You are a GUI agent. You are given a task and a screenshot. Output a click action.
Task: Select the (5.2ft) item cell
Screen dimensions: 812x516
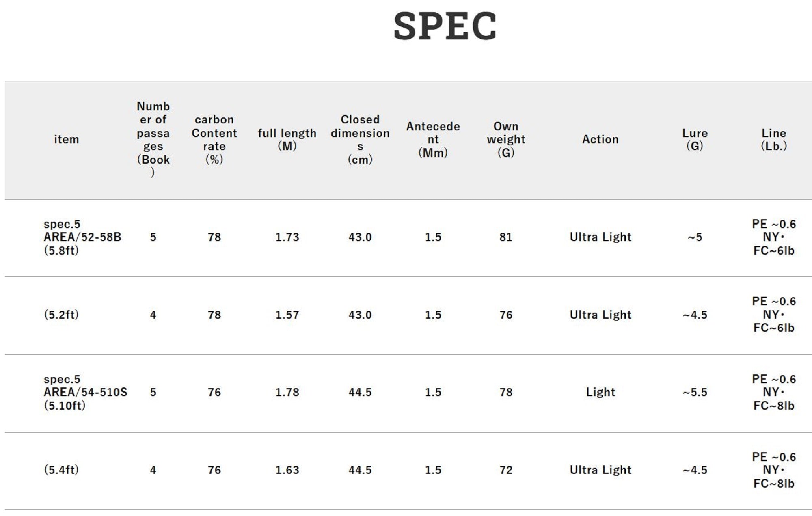coord(61,315)
